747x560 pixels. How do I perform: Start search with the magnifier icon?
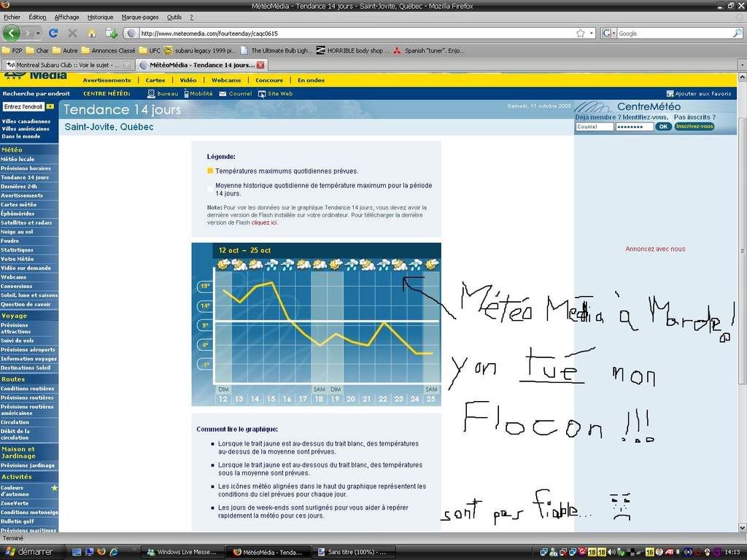click(x=737, y=34)
